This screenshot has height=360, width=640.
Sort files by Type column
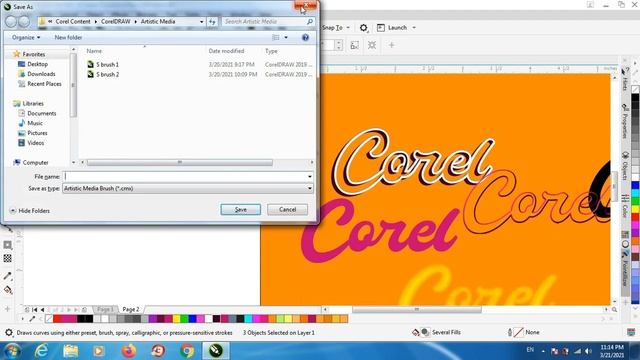coord(271,51)
